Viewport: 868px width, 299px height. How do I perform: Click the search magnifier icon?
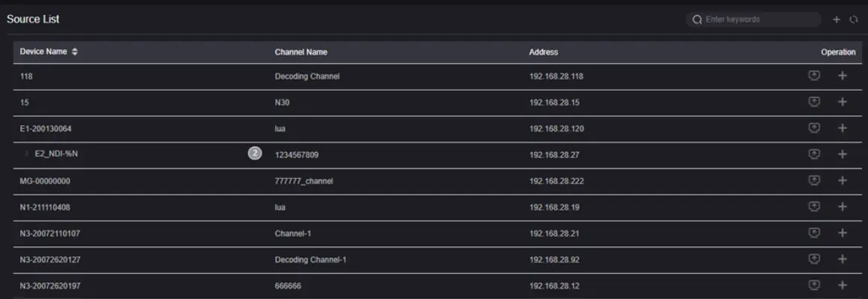[697, 19]
